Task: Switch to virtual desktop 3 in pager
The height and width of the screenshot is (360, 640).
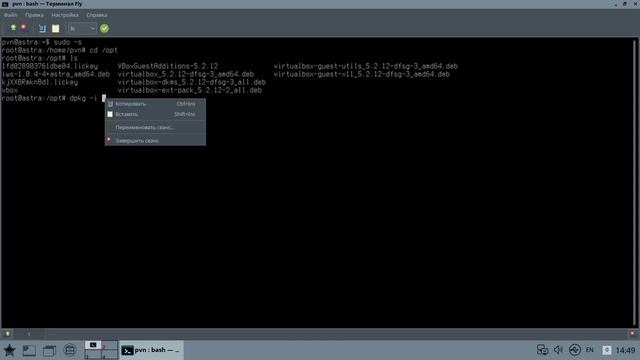Action: coord(93,354)
